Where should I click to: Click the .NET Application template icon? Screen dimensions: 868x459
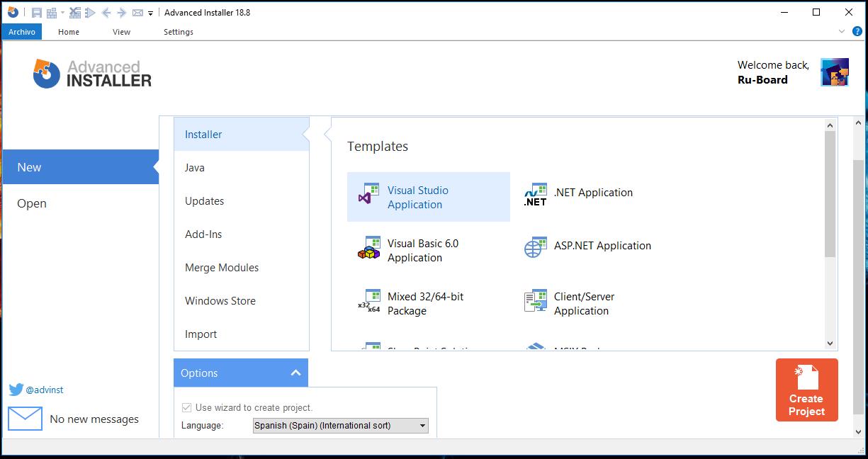pyautogui.click(x=535, y=194)
